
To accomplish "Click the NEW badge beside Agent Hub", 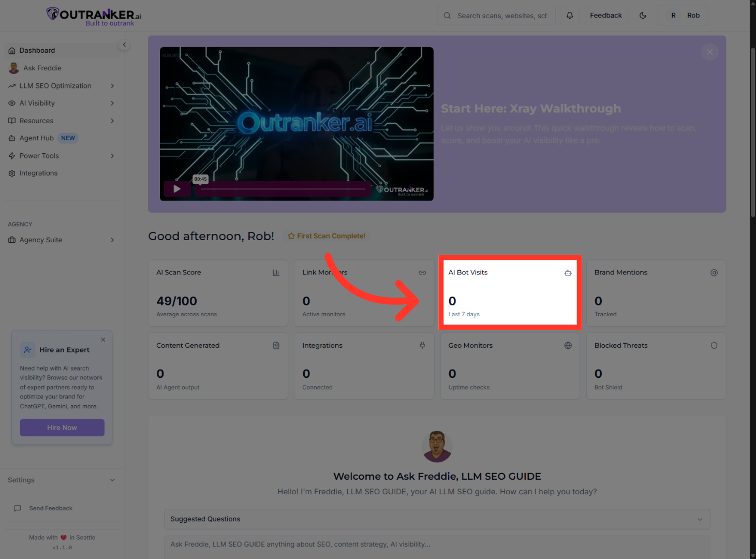I will tap(68, 138).
